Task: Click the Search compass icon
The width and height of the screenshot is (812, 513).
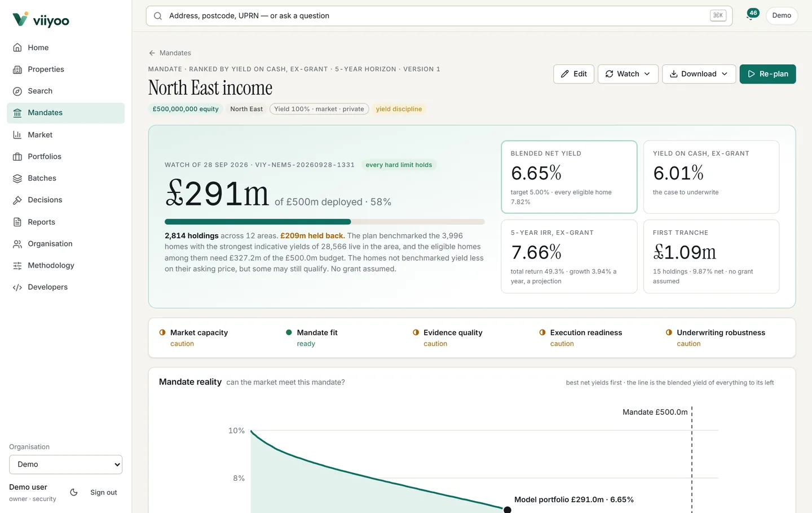Action: [x=17, y=91]
